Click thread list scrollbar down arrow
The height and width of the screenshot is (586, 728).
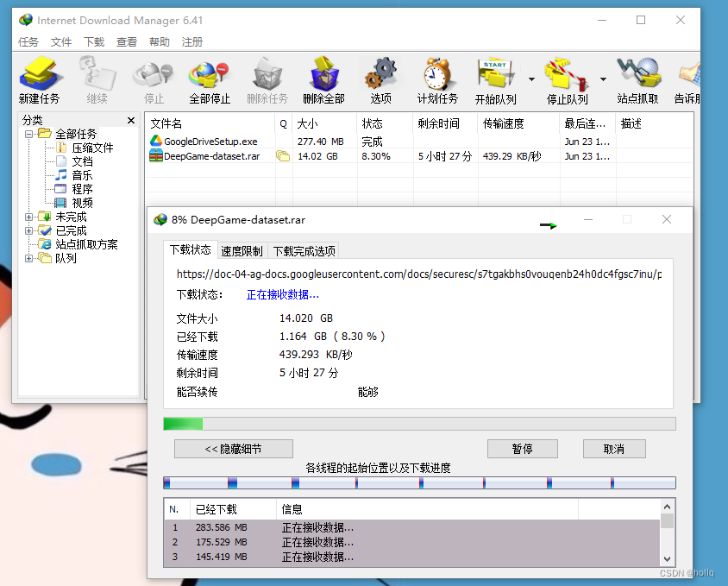click(x=667, y=559)
